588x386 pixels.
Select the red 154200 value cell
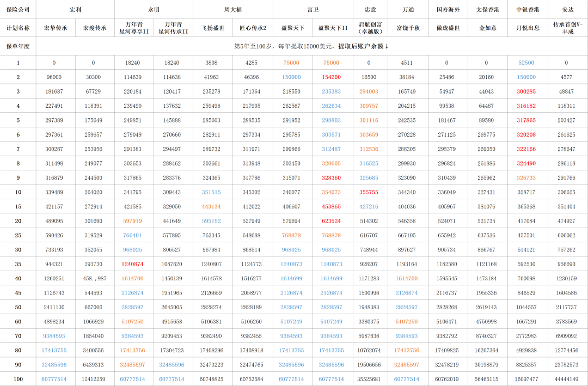(331, 77)
